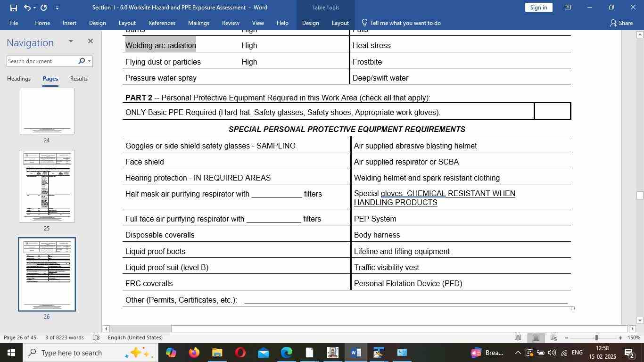Click the 'Welding arc radiation' cell
644x362 pixels.
pos(161,45)
